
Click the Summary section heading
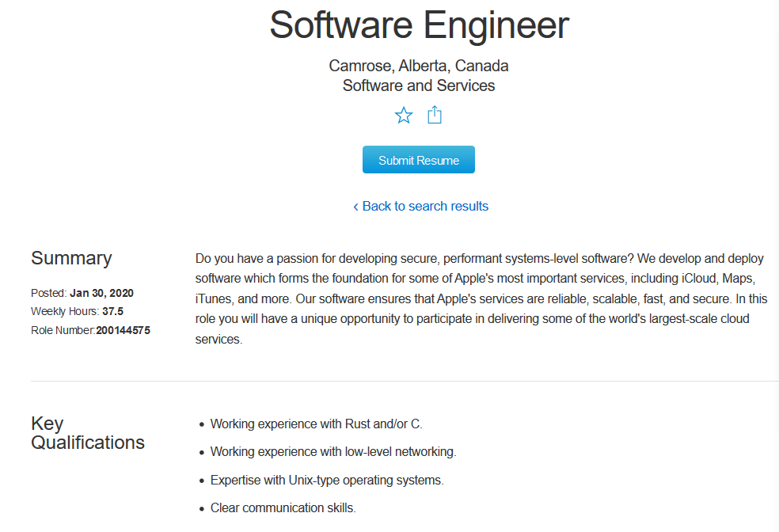click(x=71, y=258)
